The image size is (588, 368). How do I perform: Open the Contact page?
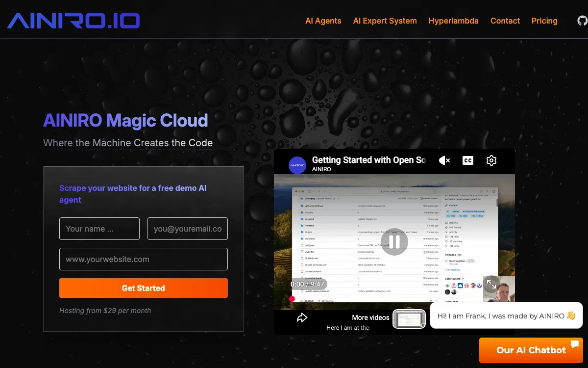505,21
